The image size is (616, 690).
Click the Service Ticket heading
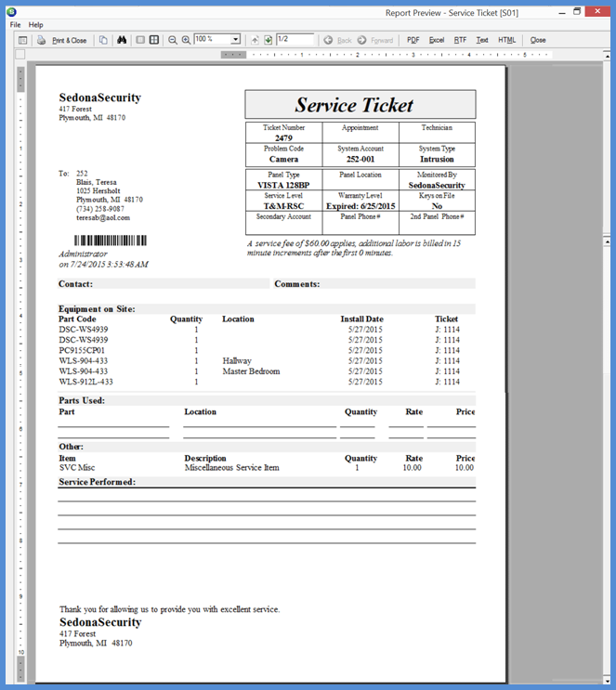(354, 105)
